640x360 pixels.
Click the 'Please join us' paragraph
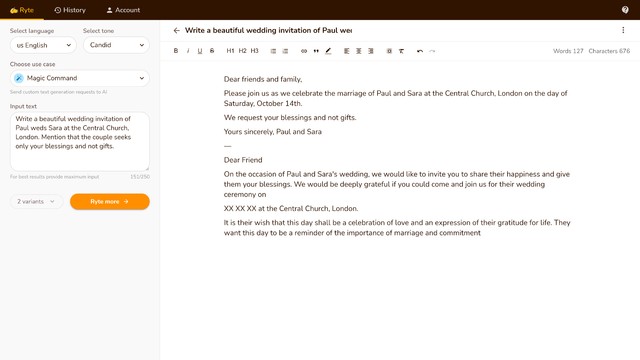[396, 98]
